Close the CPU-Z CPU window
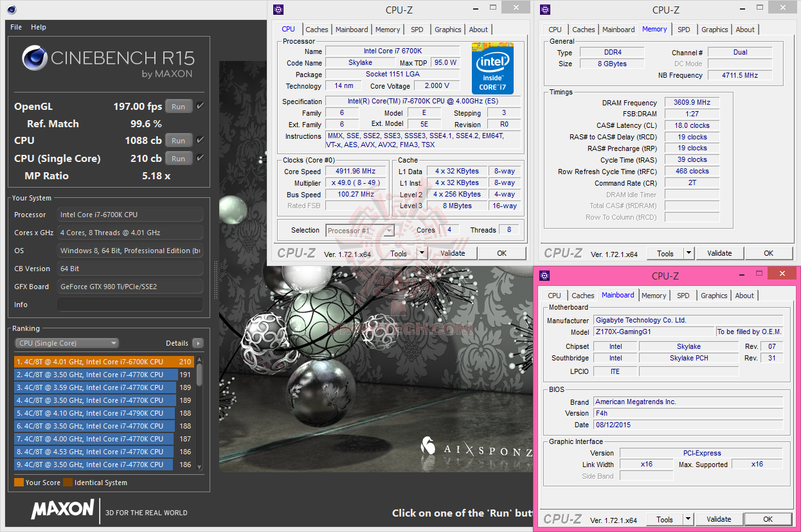Viewport: 801px width, 532px height. click(516, 8)
